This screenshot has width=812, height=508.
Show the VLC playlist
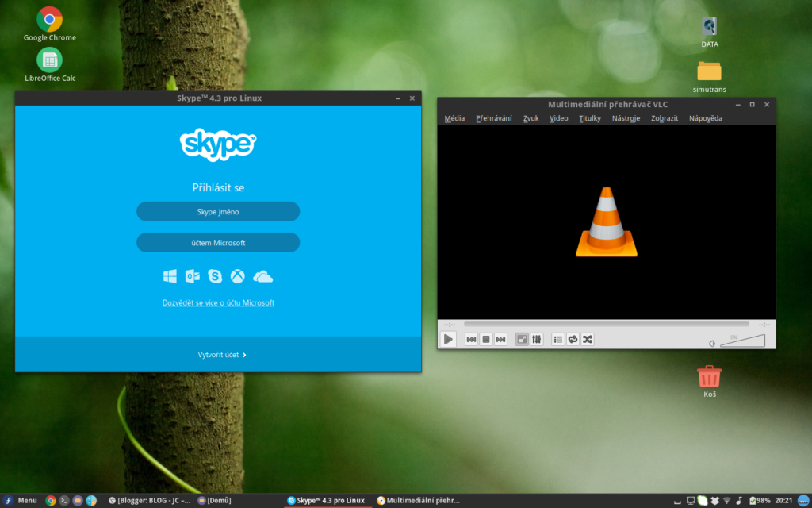(x=558, y=339)
